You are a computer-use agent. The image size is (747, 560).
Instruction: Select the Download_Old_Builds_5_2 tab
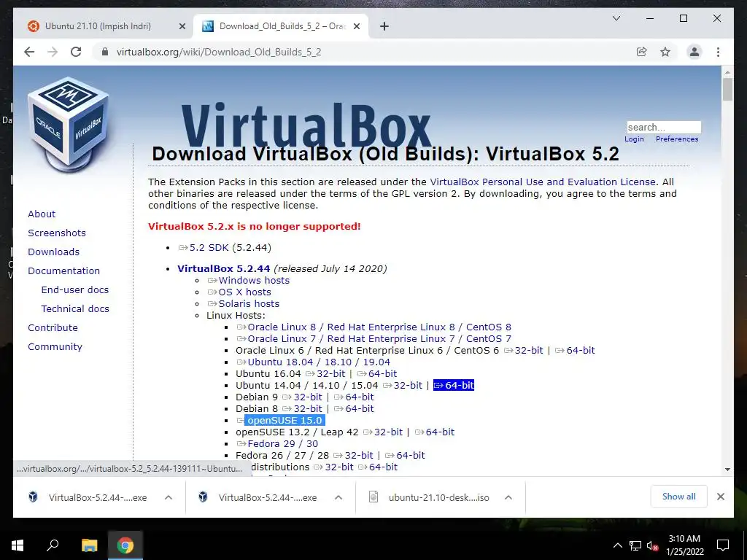281,26
